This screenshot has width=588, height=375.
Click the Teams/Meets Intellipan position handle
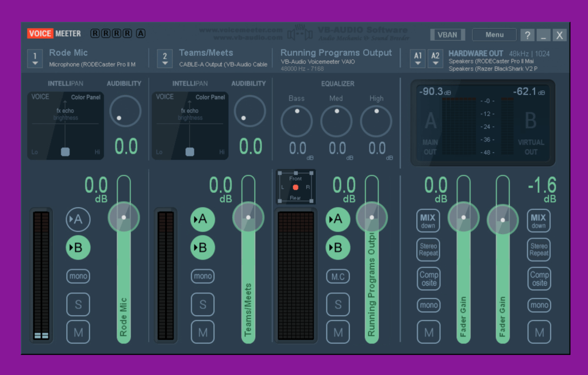click(x=190, y=152)
